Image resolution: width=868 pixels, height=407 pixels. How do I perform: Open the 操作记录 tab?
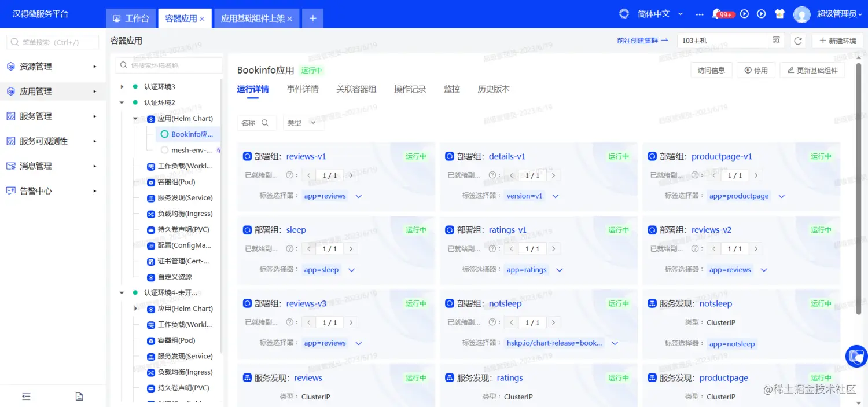410,89
